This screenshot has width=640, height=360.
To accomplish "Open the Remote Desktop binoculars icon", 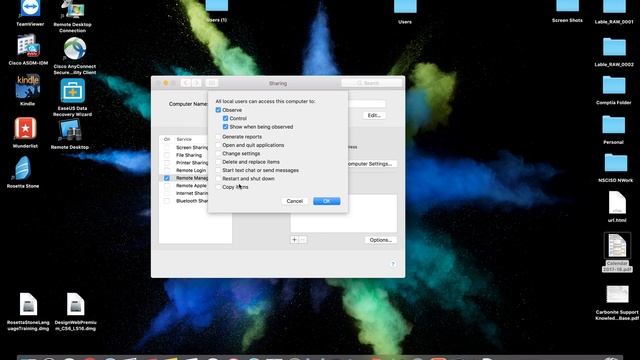I will [70, 131].
